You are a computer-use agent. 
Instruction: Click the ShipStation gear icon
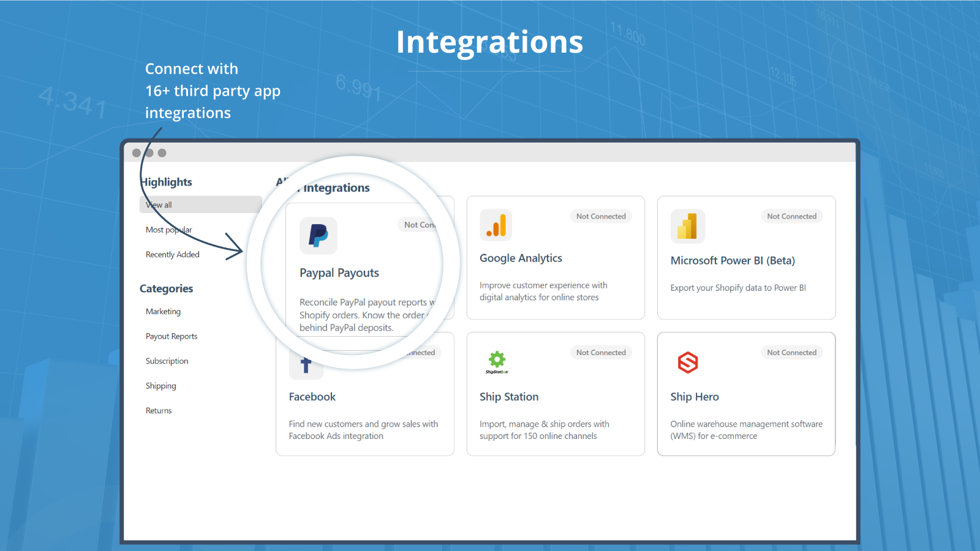(497, 361)
